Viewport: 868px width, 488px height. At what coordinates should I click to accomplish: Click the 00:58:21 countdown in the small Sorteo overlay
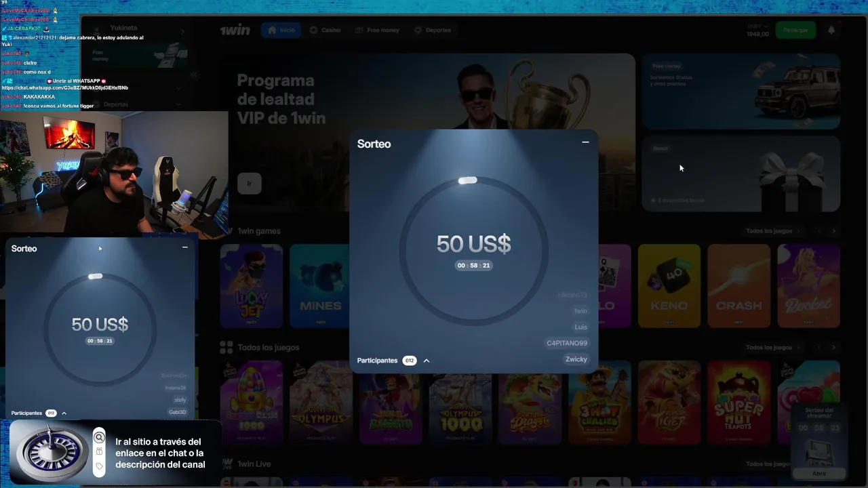[x=100, y=341]
